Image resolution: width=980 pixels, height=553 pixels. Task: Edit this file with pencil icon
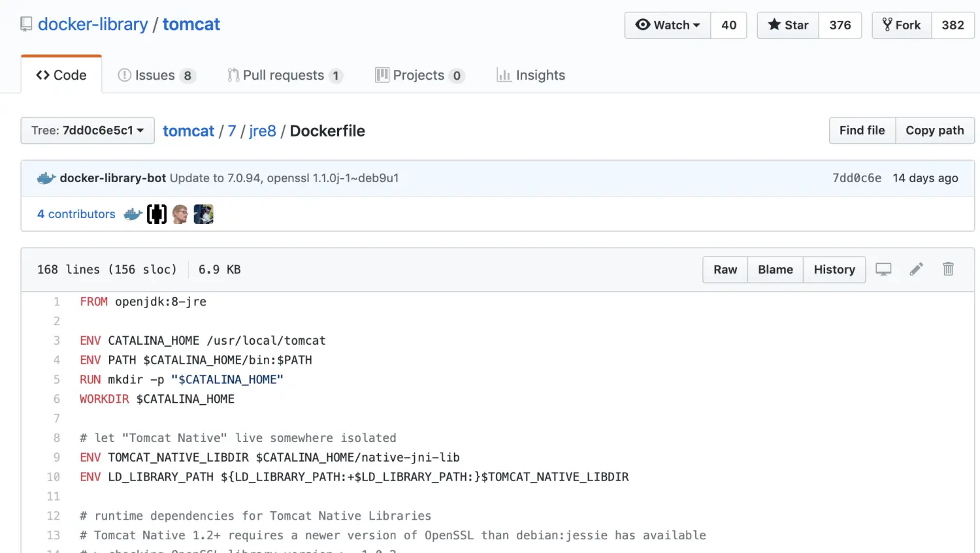click(917, 269)
